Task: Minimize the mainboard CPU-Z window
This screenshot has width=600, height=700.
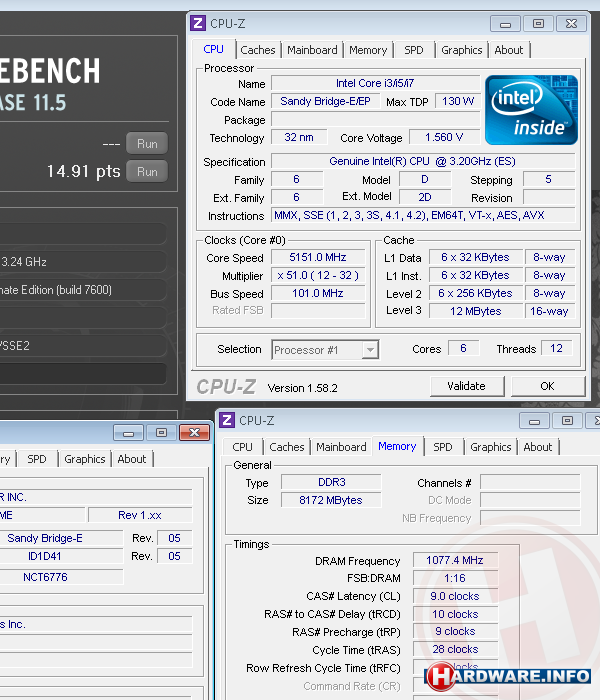Action: 129,433
